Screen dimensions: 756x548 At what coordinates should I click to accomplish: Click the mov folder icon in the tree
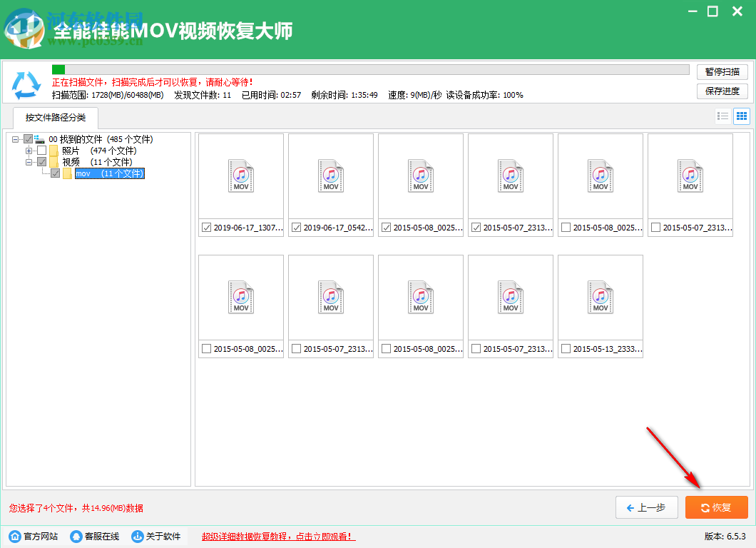pyautogui.click(x=66, y=173)
